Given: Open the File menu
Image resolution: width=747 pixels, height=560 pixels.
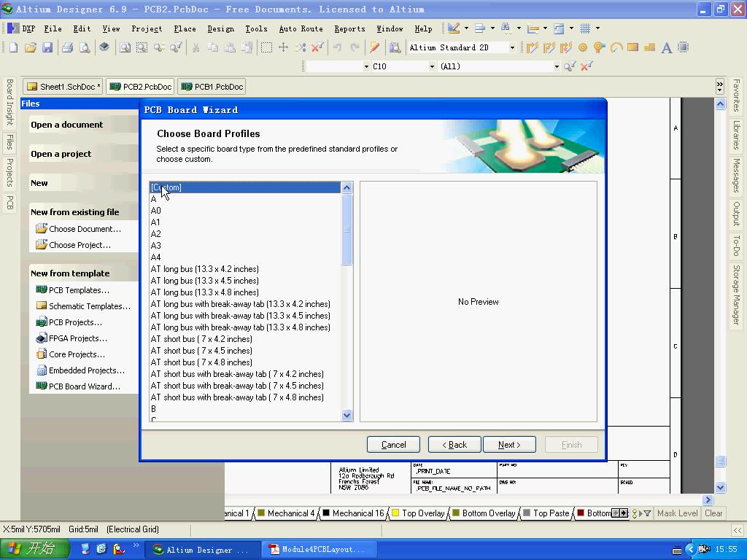Looking at the screenshot, I should pos(53,28).
